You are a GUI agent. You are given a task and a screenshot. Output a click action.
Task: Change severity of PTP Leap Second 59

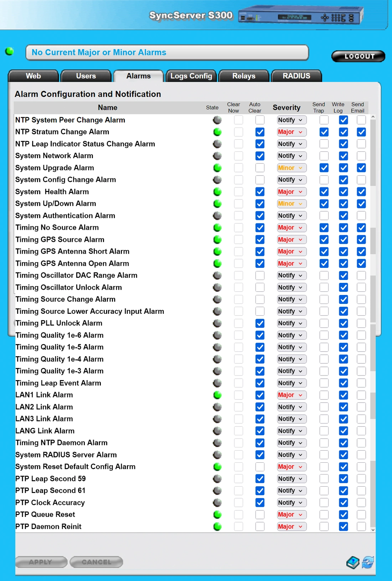coord(292,479)
